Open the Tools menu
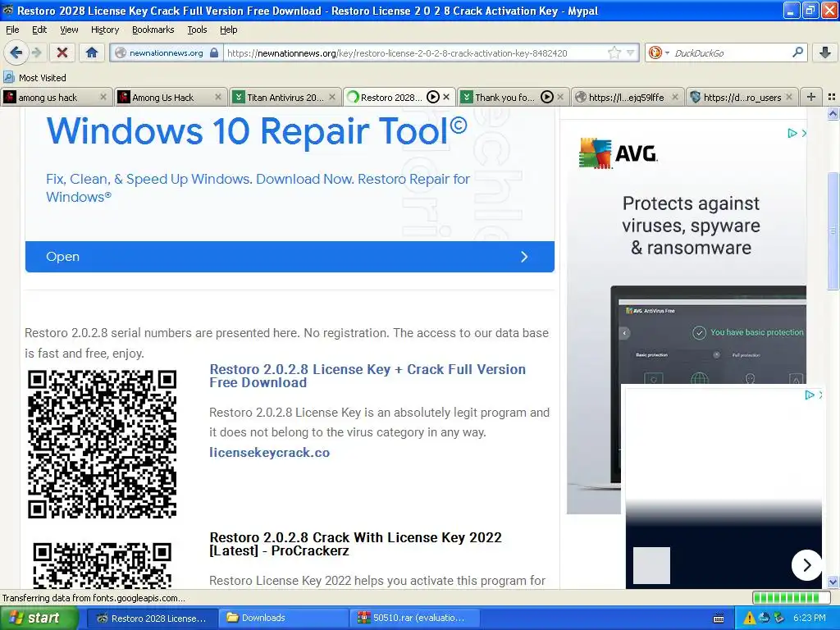This screenshot has height=630, width=840. [x=197, y=30]
